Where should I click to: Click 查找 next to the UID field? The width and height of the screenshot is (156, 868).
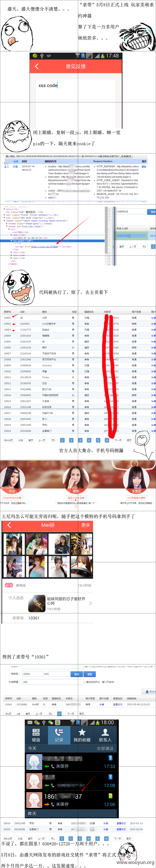[77, 674]
